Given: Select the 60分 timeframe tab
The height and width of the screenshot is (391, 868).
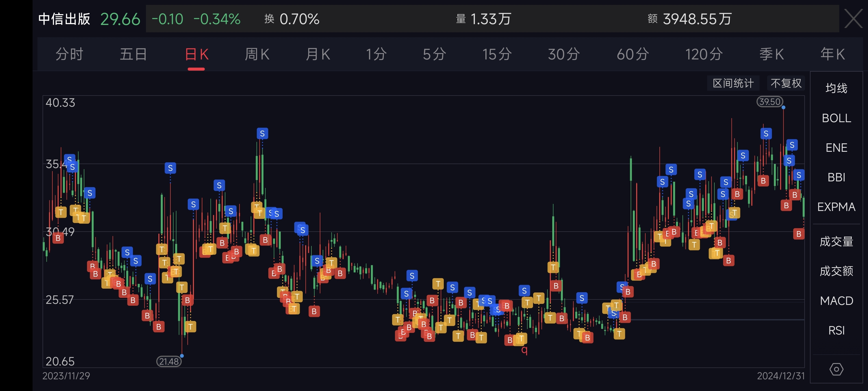Looking at the screenshot, I should [633, 54].
